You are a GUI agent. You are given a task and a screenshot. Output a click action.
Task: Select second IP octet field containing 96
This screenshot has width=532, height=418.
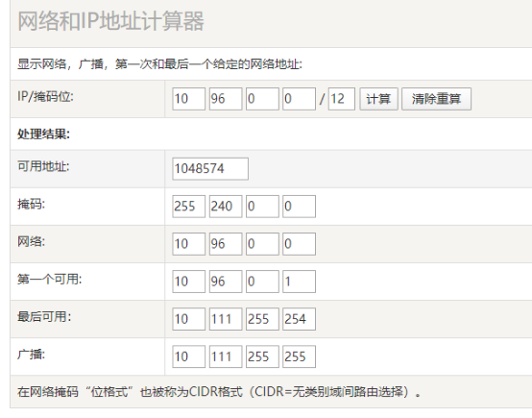click(226, 99)
